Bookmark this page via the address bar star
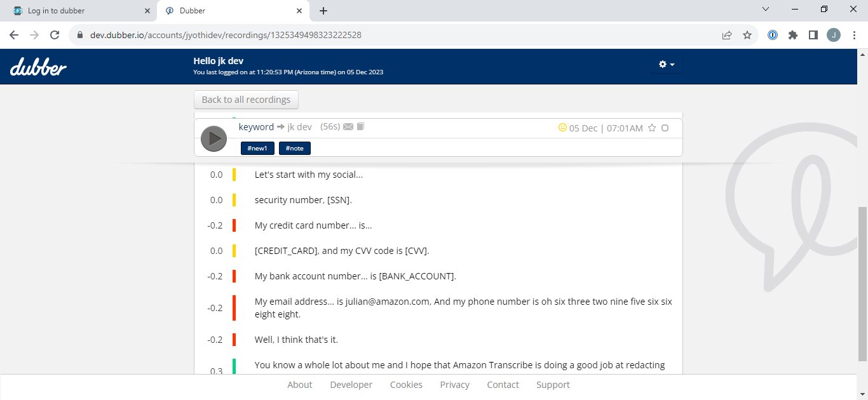 (x=747, y=35)
